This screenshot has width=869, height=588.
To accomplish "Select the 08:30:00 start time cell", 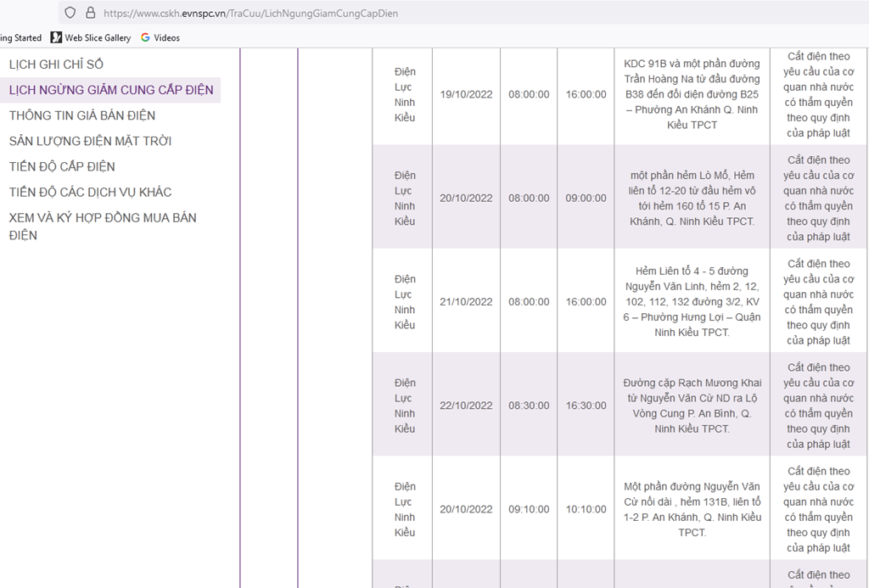I will click(529, 406).
